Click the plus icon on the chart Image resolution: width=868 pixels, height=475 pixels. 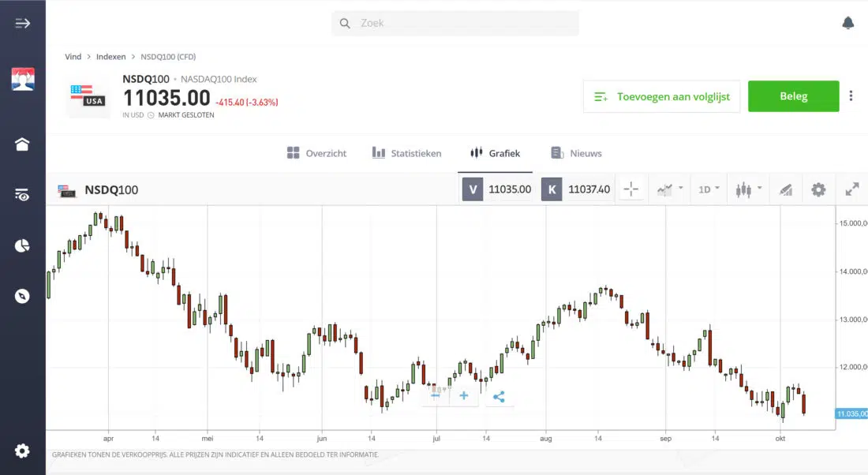463,395
